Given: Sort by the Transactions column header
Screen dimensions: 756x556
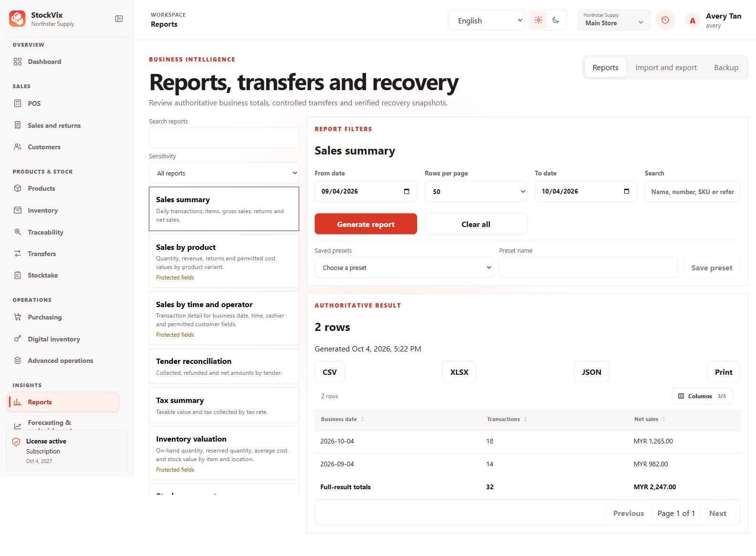Looking at the screenshot, I should [507, 419].
